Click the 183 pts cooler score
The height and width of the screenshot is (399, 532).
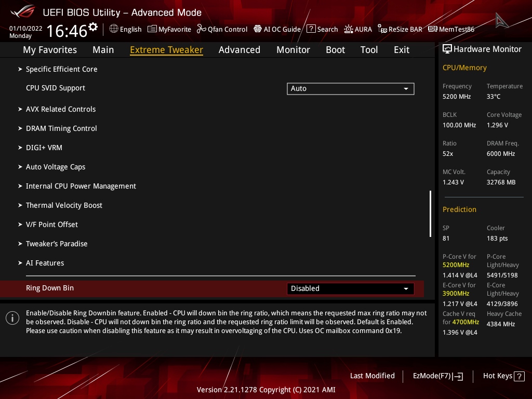(497, 238)
